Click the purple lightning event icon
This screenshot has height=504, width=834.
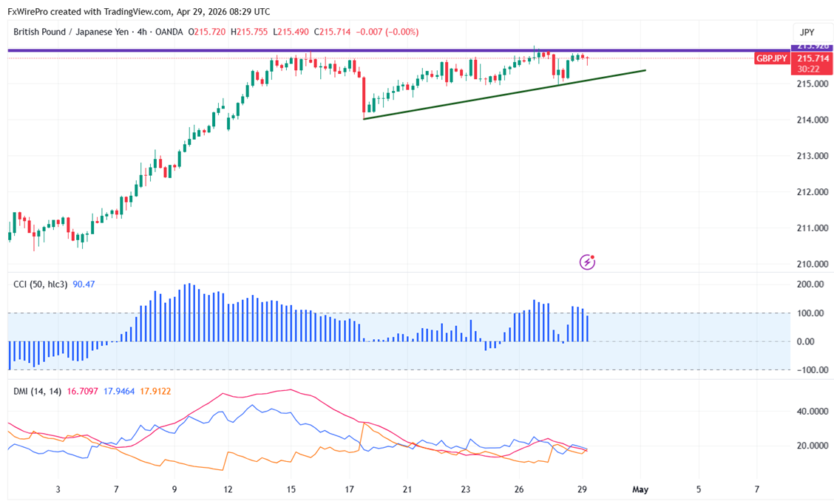[x=587, y=262]
